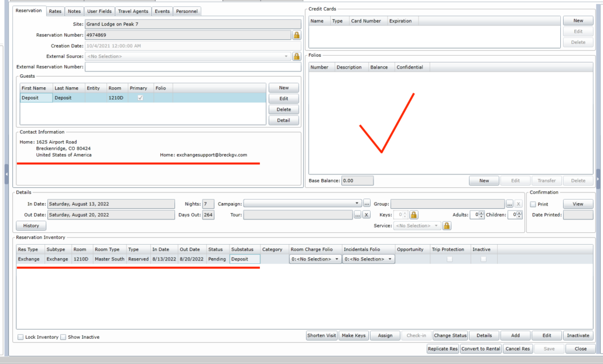
Task: Expand the Campaign dropdown
Action: point(357,203)
